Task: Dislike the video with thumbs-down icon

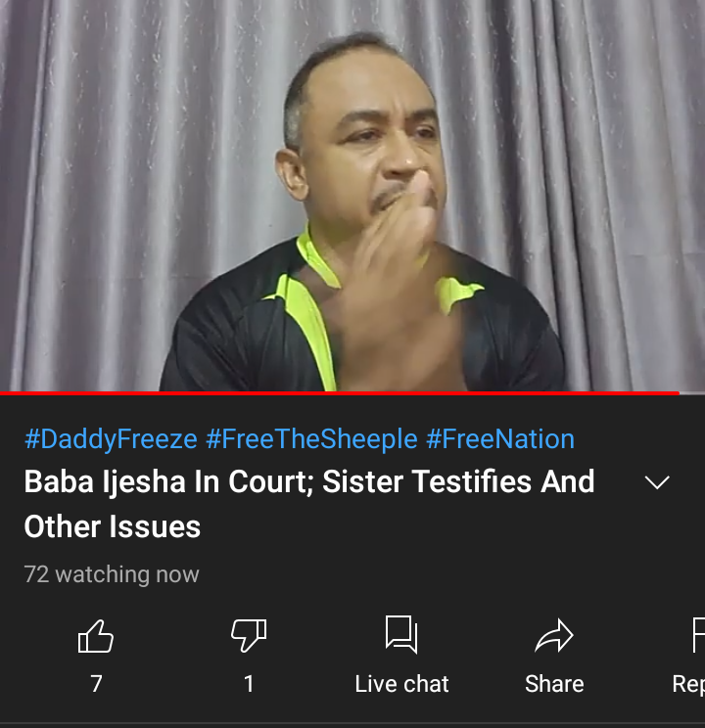Action: pyautogui.click(x=249, y=636)
